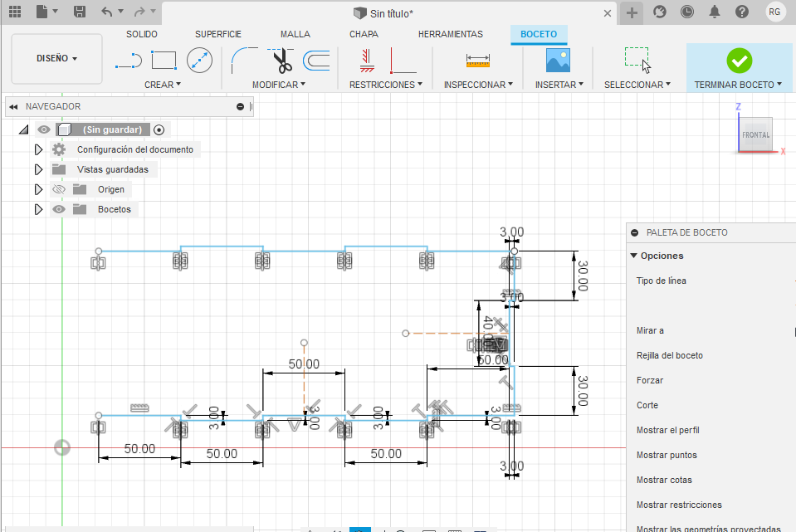Screen dimensions: 796x532
Task: Select the Trim scissors tool
Action: (281, 61)
